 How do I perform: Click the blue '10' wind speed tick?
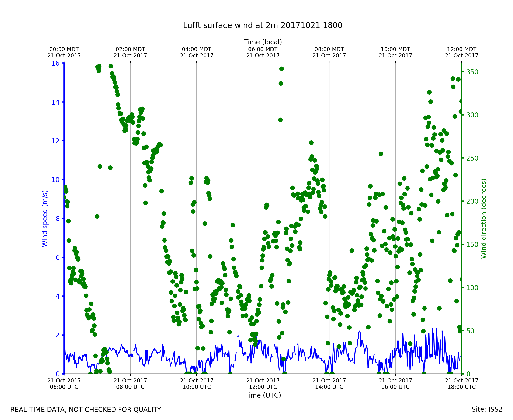click(55, 180)
